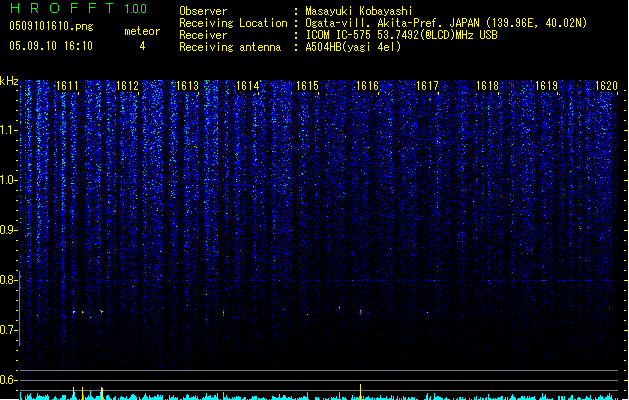This screenshot has height=400, width=629.
Task: Click the 1618 time marker
Action: pyautogui.click(x=487, y=86)
